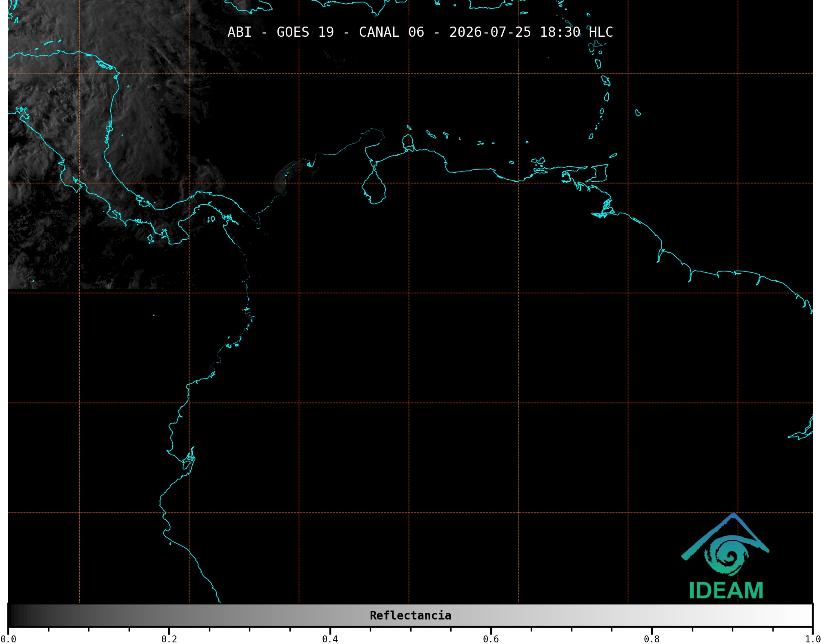Click the date '2026-07-25 18:30 HLC' in title
The height and width of the screenshot is (644, 821).
531,32
